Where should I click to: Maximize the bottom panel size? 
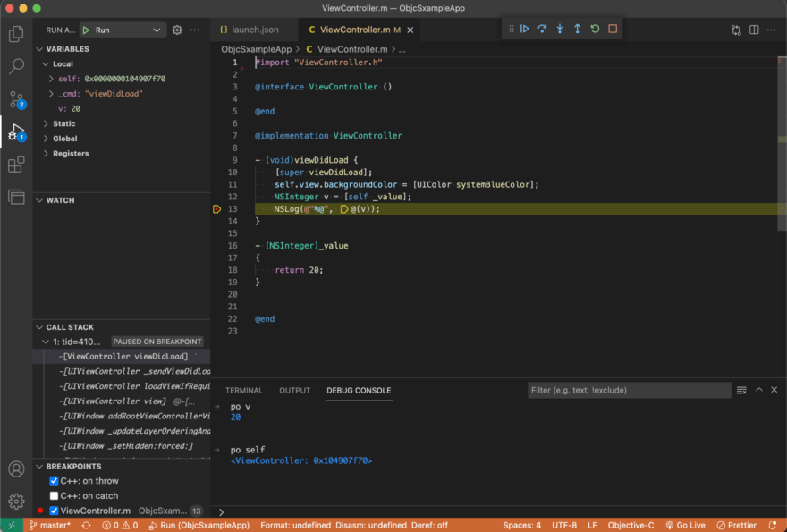point(759,390)
